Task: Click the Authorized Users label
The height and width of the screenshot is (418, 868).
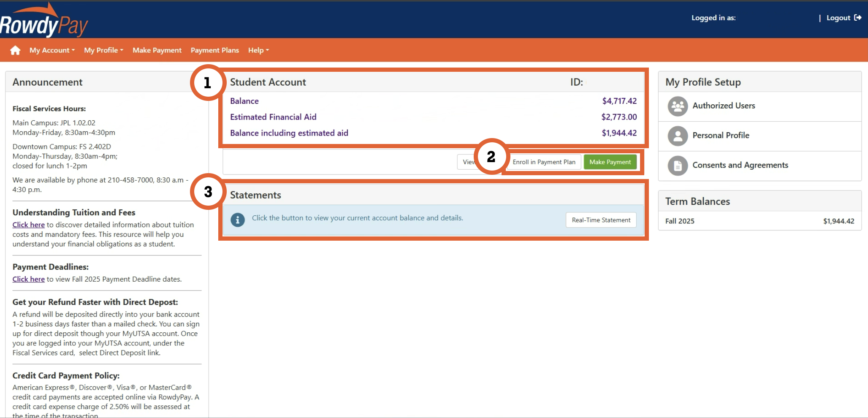Action: point(724,106)
